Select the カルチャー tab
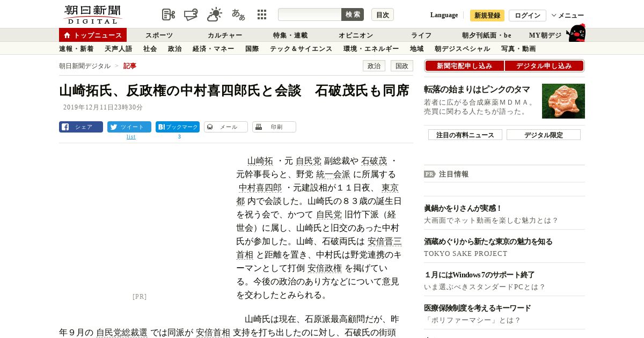Screen dimensions: 644x338 click(225, 35)
